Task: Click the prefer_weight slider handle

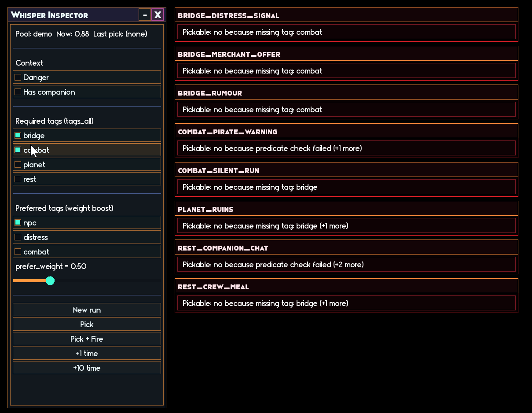Action: point(50,281)
